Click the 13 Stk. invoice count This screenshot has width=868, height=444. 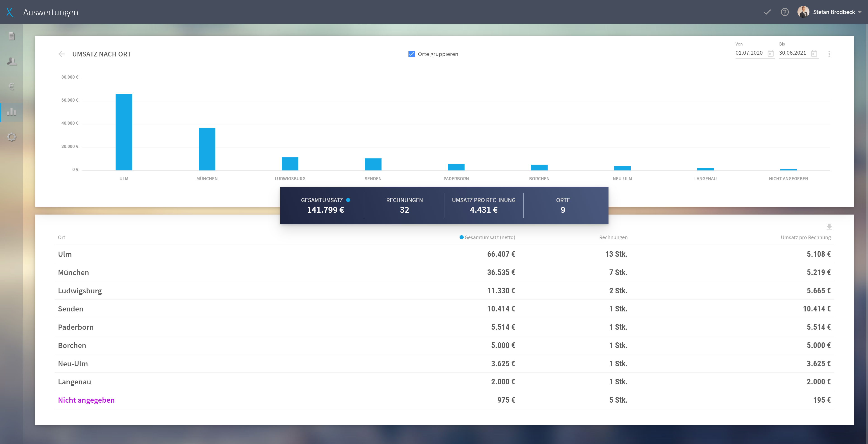616,254
